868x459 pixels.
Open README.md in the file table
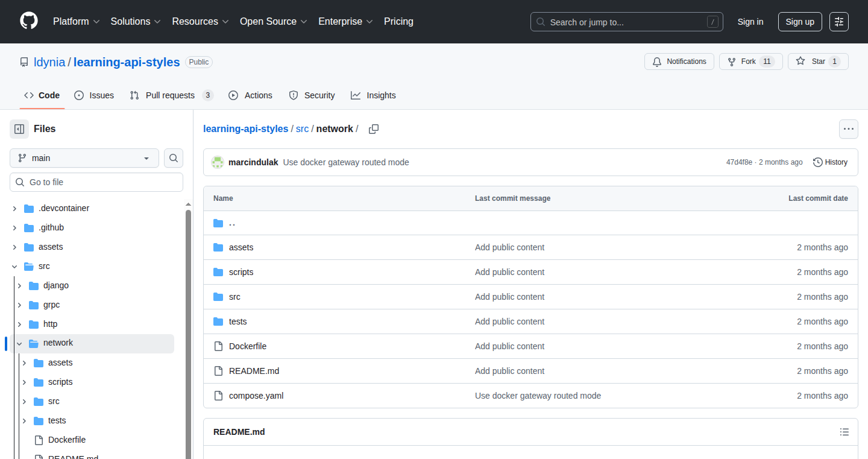click(x=254, y=371)
